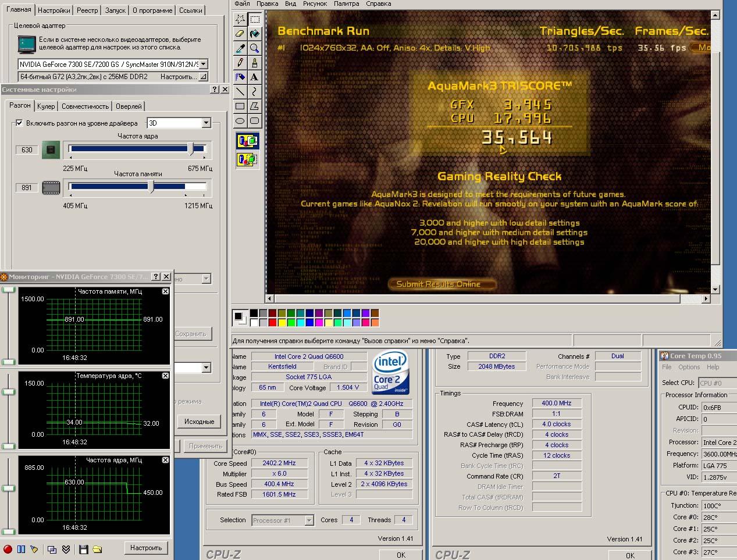Open the Options menu in Core Temp
Image resolution: width=737 pixels, height=560 pixels.
tap(689, 367)
